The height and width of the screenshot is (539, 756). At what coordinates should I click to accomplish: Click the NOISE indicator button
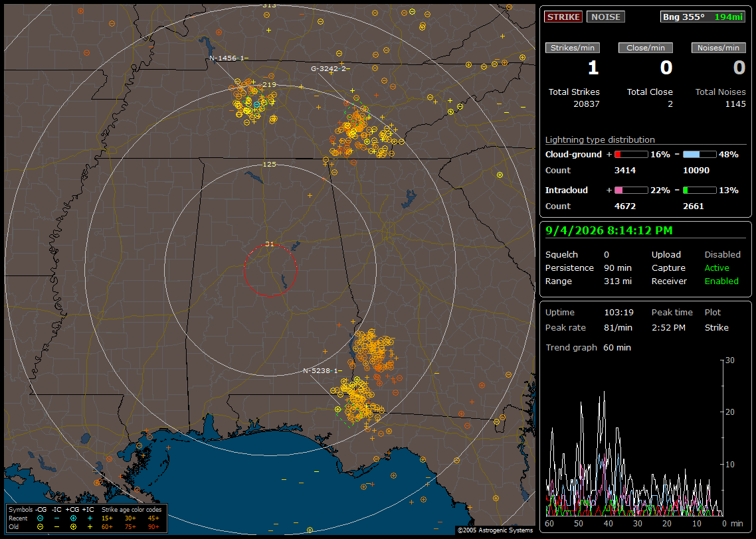[x=606, y=17]
